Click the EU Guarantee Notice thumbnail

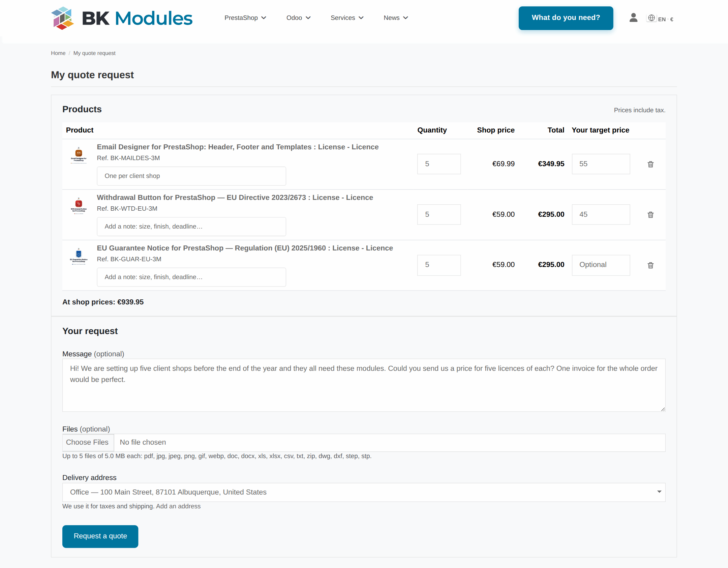click(79, 256)
